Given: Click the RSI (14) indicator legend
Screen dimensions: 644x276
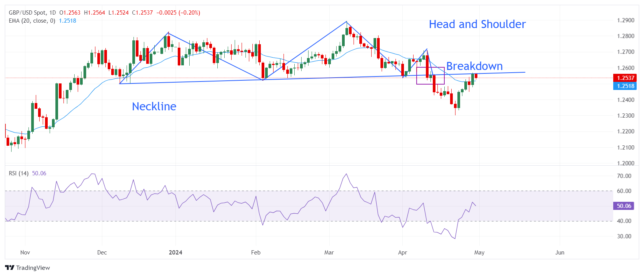Looking at the screenshot, I should (x=18, y=173).
